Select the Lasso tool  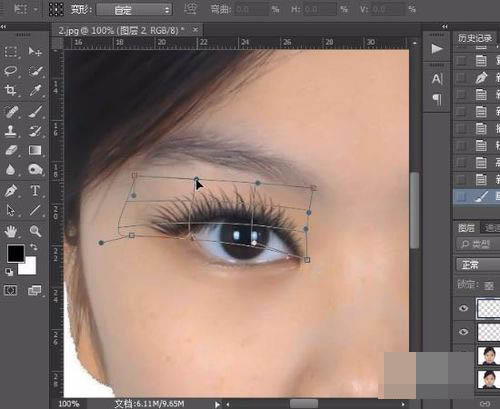pos(11,71)
